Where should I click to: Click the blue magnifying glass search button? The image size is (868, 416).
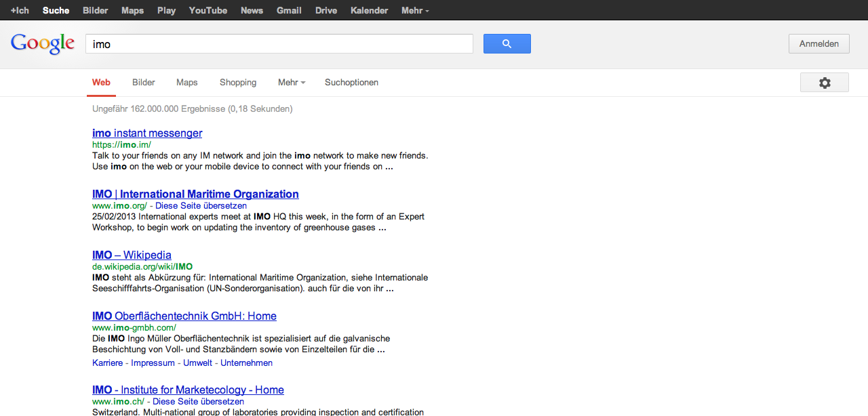(x=507, y=44)
